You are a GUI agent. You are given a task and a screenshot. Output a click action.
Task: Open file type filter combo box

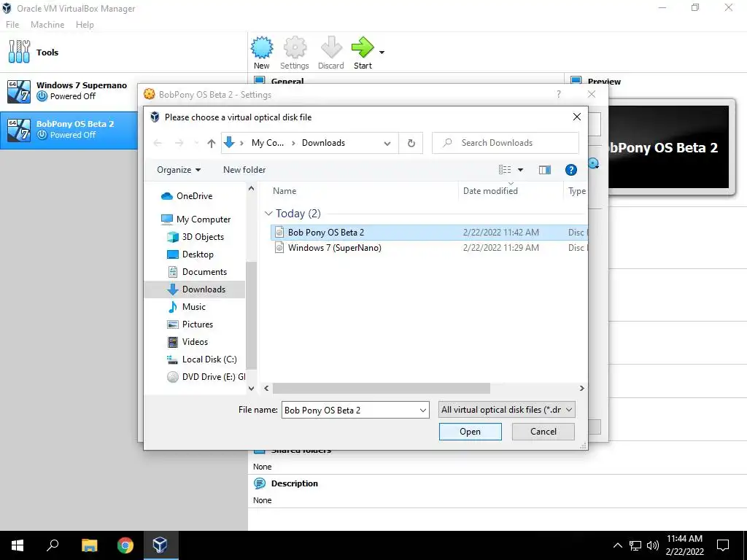(506, 410)
